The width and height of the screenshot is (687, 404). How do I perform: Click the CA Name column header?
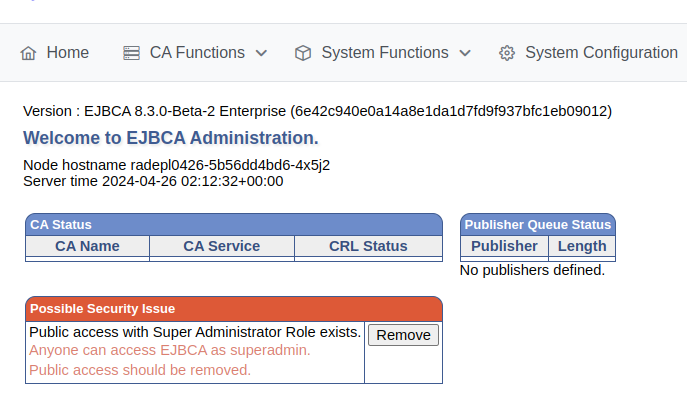[87, 246]
